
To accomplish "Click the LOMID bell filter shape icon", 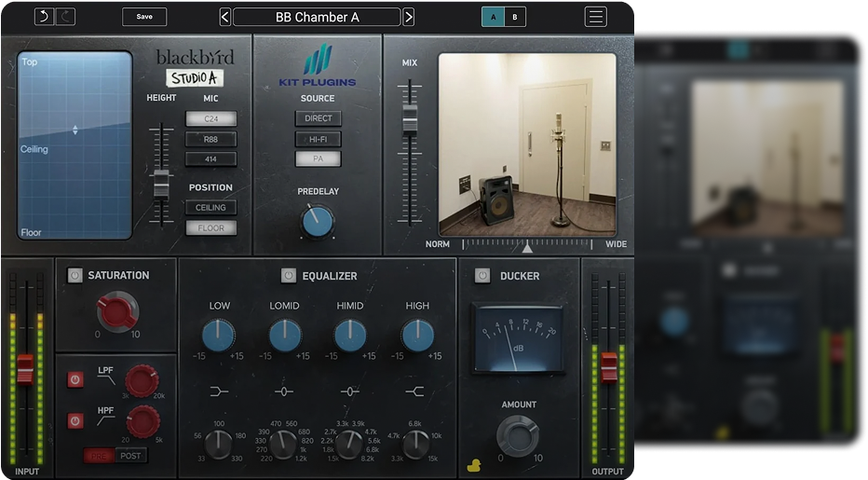I will (285, 391).
